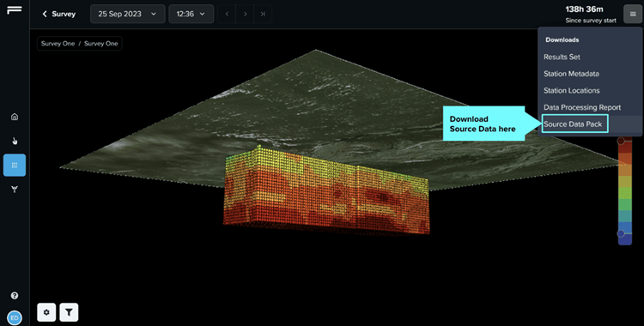
Task: Open the Home icon in sidebar
Action: pyautogui.click(x=15, y=117)
